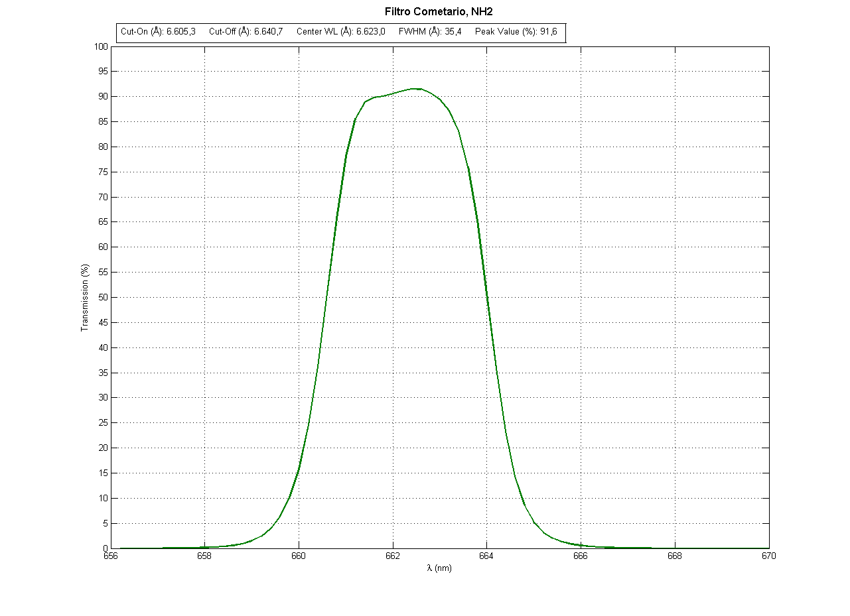Select the 'Cut-Off (Å): 6.640,7' text
850x616 pixels.
click(x=246, y=32)
